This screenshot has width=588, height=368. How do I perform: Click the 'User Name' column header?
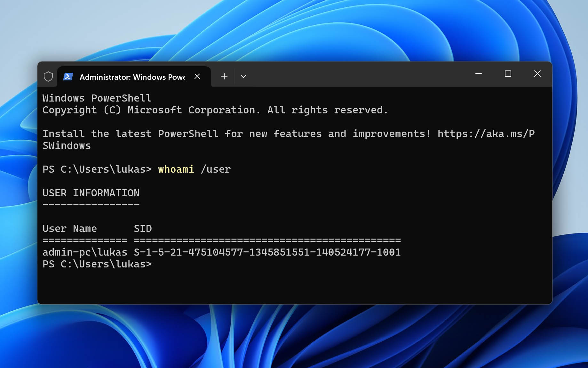(x=70, y=228)
